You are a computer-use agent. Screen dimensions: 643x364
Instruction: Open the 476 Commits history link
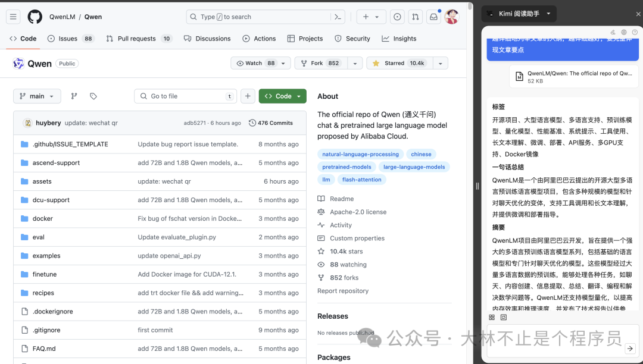click(271, 123)
